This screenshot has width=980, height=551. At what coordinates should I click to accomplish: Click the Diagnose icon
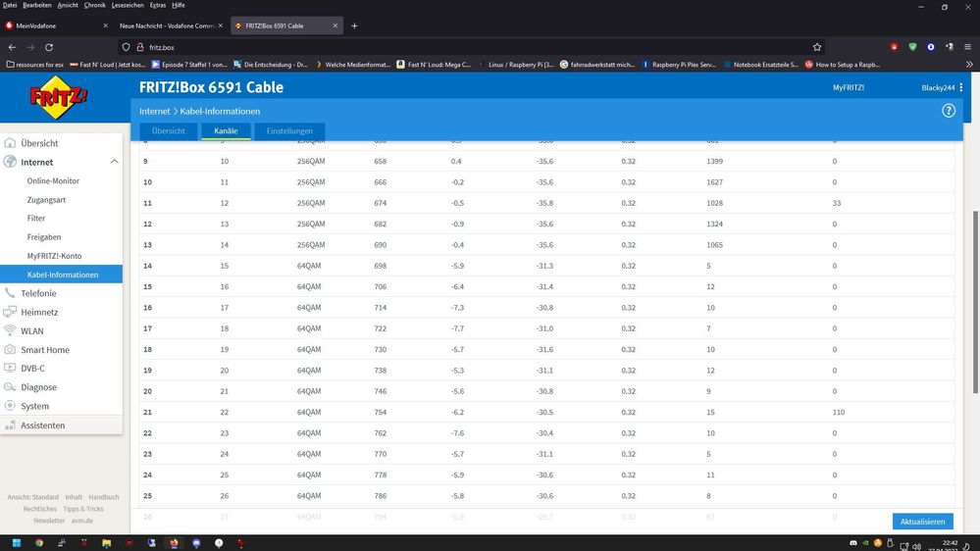(10, 387)
